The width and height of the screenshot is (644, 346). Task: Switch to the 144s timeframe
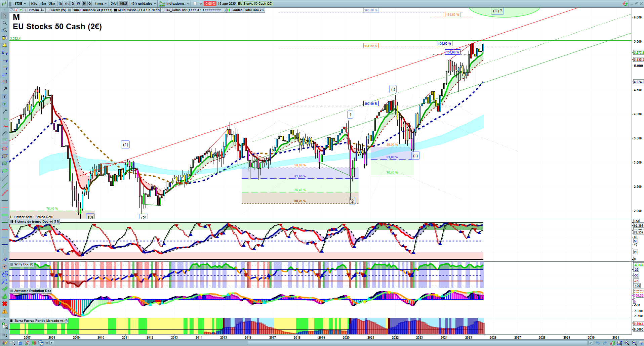click(x=34, y=4)
